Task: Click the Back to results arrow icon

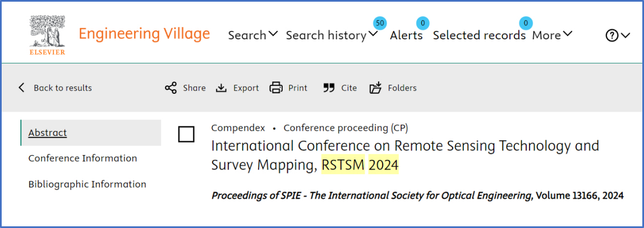Action: [x=22, y=88]
